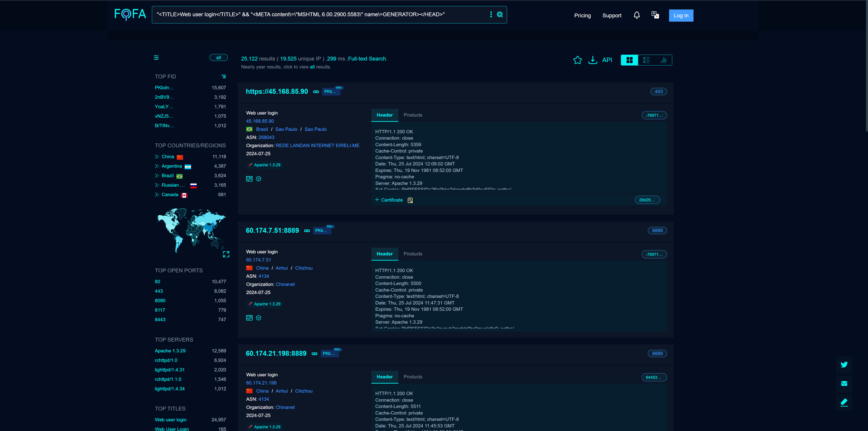Switch to the list view layout
Image resolution: width=868 pixels, height=431 pixels.
tap(646, 60)
